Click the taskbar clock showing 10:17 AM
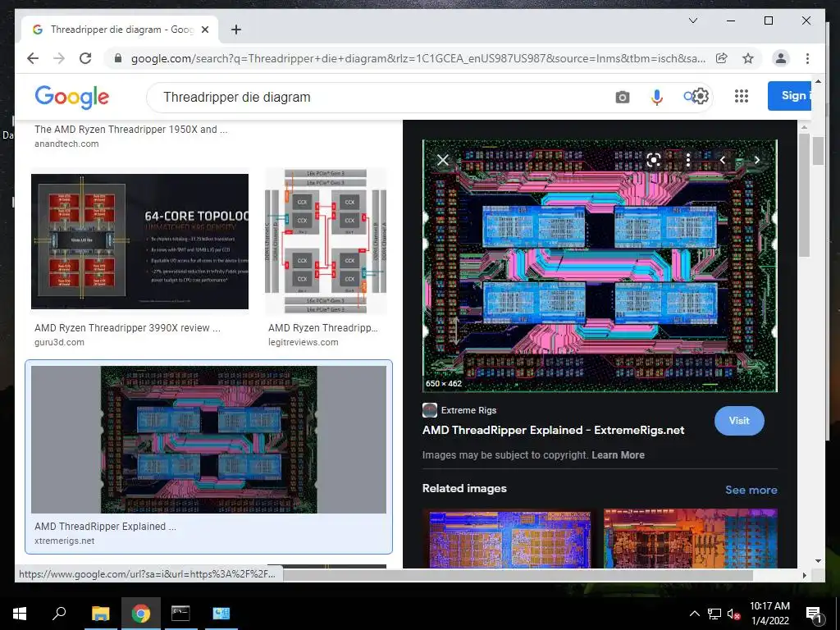The image size is (840, 630). (x=769, y=614)
